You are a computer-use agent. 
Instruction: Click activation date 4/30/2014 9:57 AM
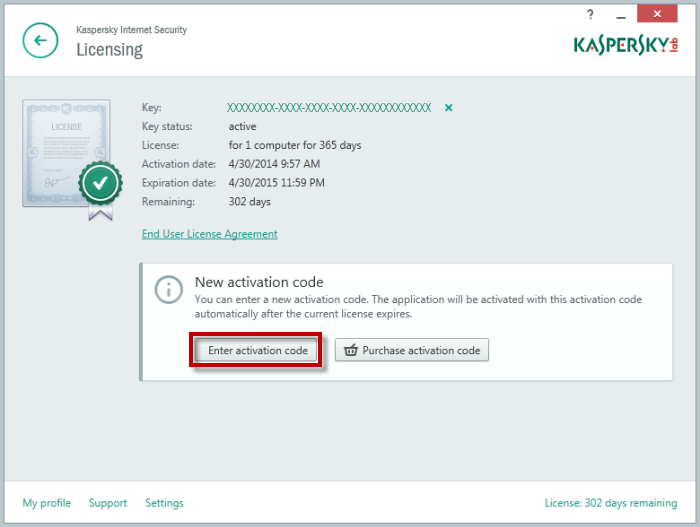click(x=274, y=164)
